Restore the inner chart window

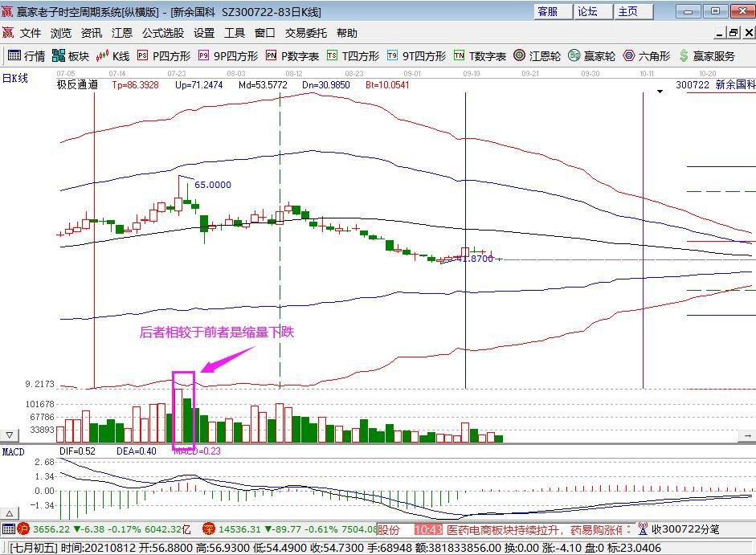pos(734,33)
